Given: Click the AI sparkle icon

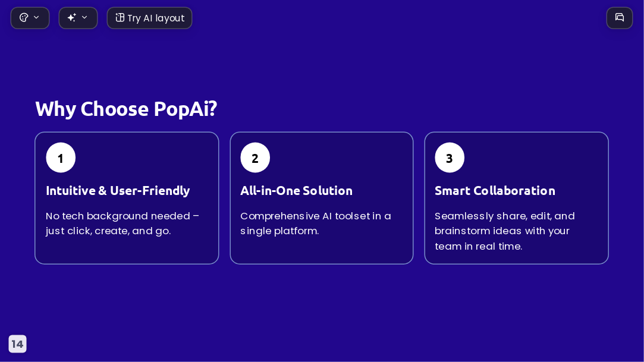Looking at the screenshot, I should point(72,18).
